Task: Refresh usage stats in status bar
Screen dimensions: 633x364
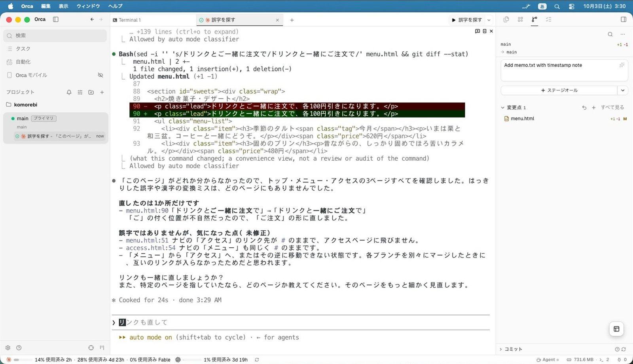Action: pos(257,360)
